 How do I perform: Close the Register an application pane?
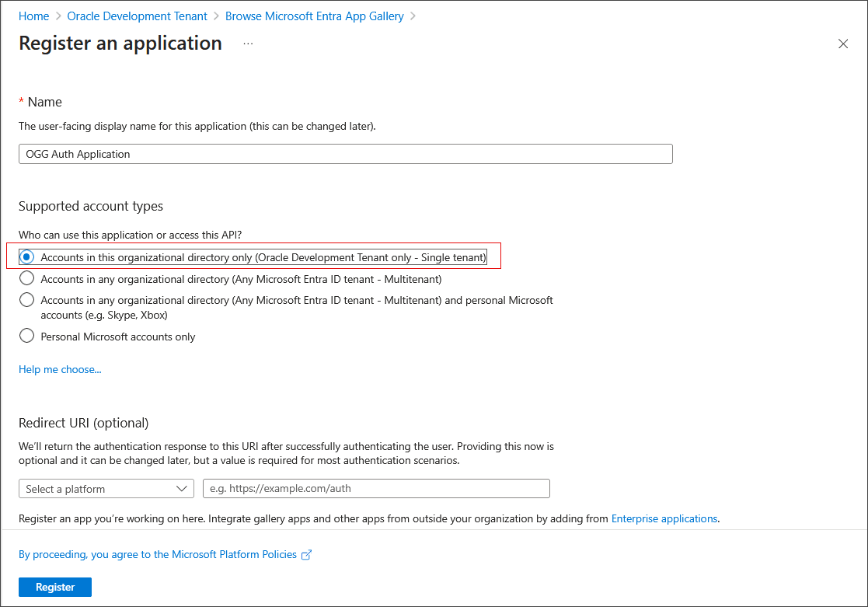(843, 44)
